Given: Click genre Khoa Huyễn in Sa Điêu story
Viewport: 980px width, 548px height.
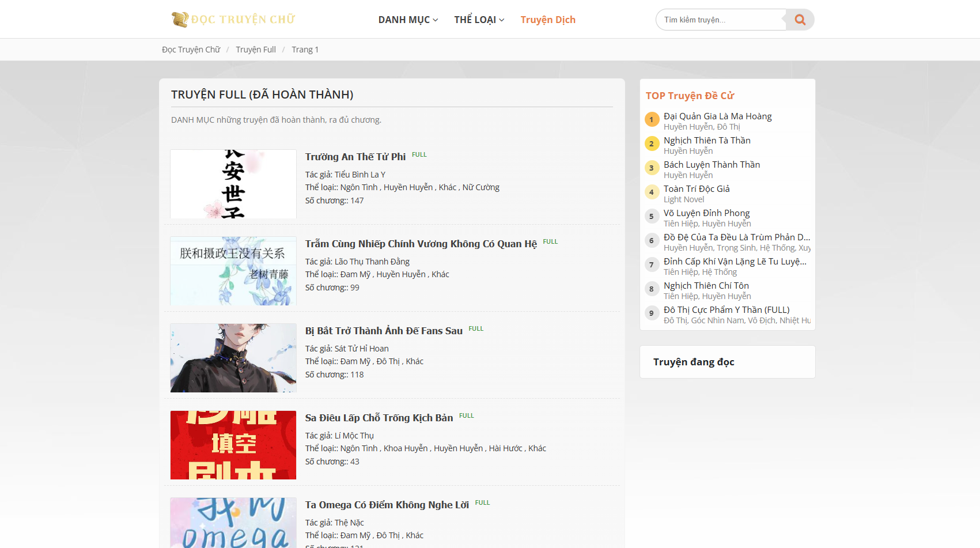Looking at the screenshot, I should pos(406,448).
